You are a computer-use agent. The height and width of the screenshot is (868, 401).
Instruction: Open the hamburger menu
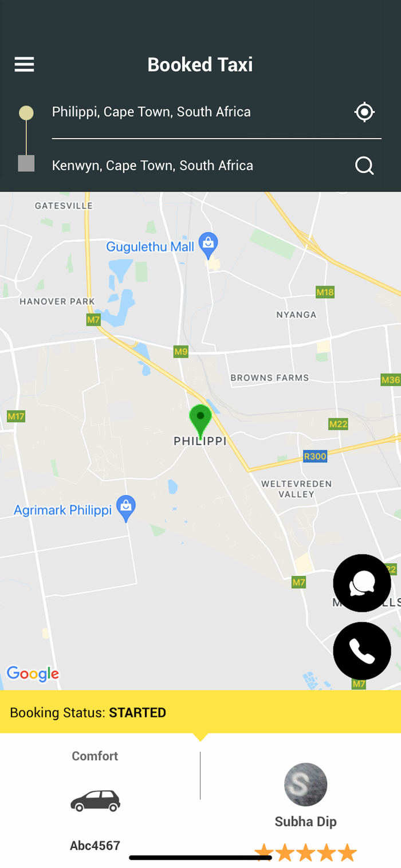(24, 64)
